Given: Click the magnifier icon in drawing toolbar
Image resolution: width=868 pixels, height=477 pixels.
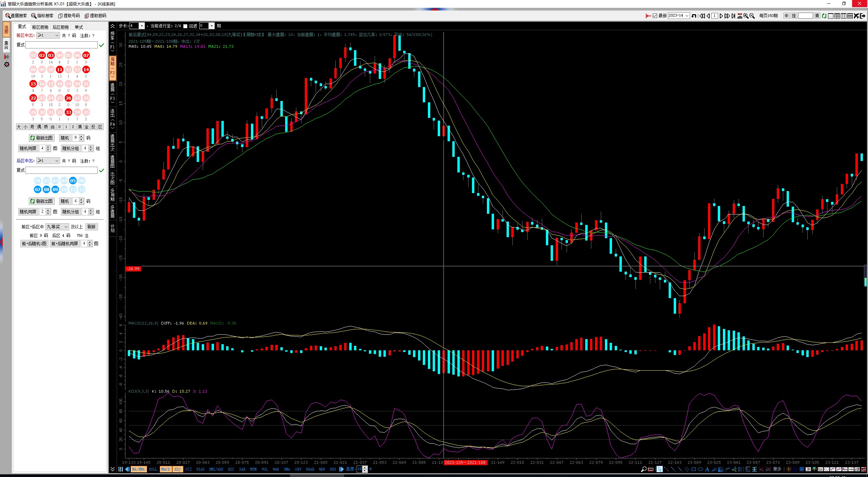Looking at the screenshot, I should coord(644,469).
